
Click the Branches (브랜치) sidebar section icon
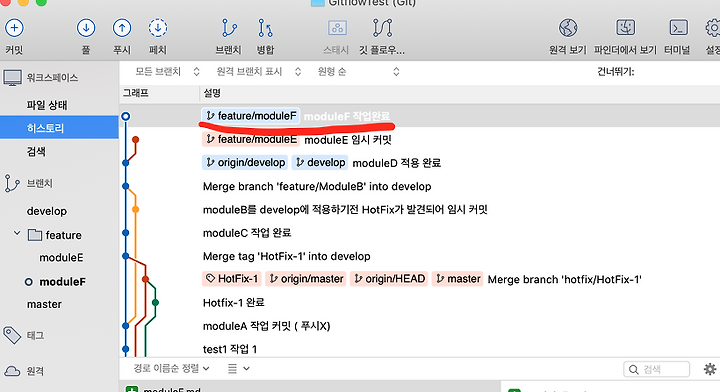pos(11,184)
